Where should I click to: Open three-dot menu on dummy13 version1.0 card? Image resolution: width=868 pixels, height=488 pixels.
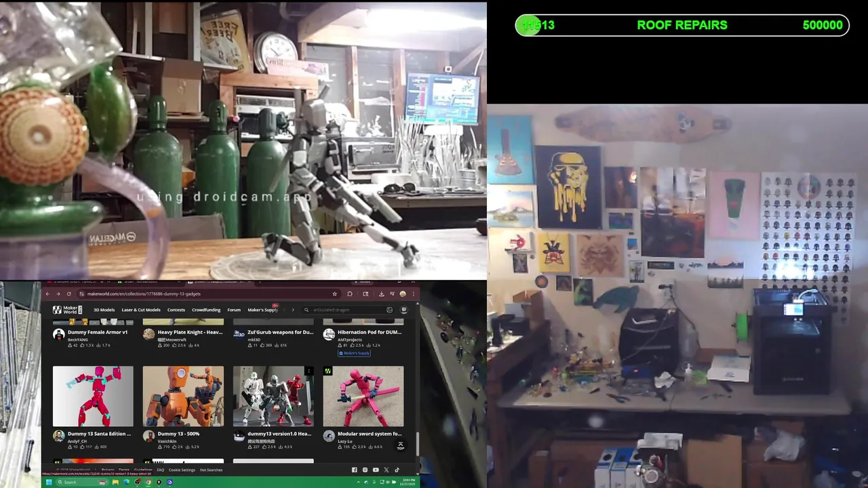[309, 371]
